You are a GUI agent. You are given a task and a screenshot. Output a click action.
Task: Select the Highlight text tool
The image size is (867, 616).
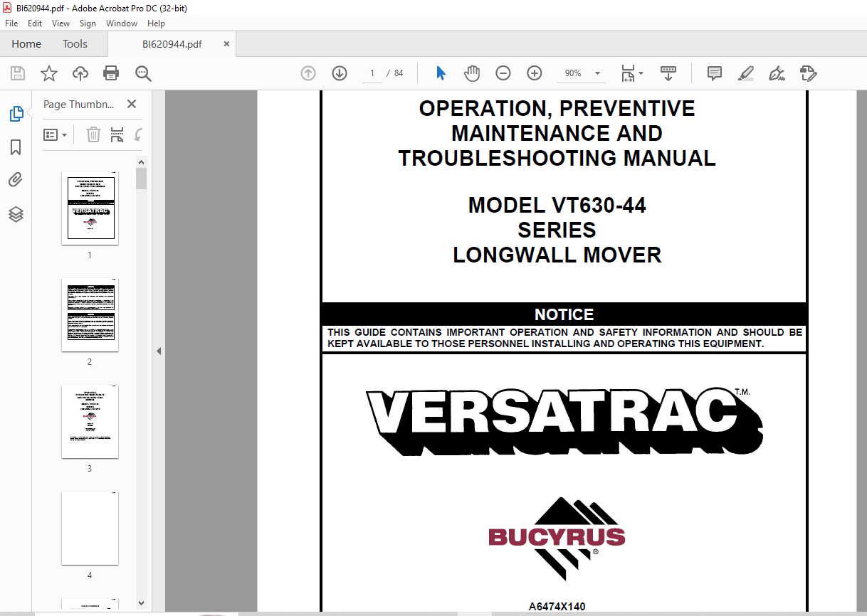(745, 73)
